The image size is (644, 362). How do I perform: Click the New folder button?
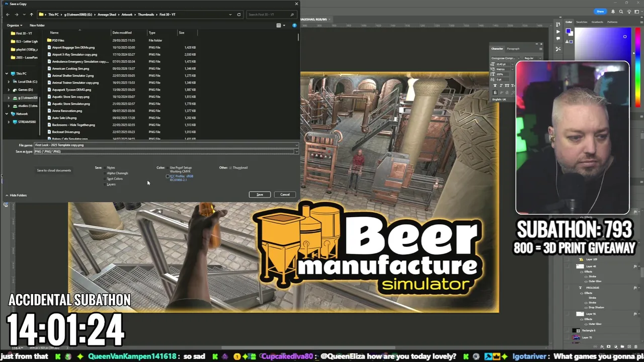(x=37, y=25)
